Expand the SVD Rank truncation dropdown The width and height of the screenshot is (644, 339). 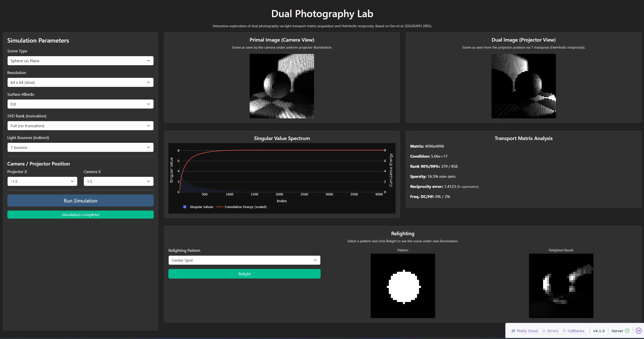(x=80, y=126)
